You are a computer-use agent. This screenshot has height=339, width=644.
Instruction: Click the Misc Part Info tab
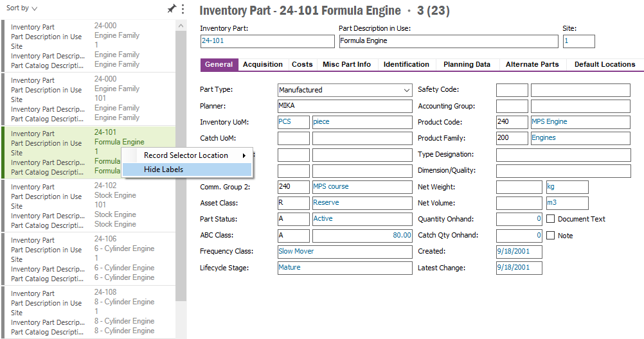click(x=346, y=64)
